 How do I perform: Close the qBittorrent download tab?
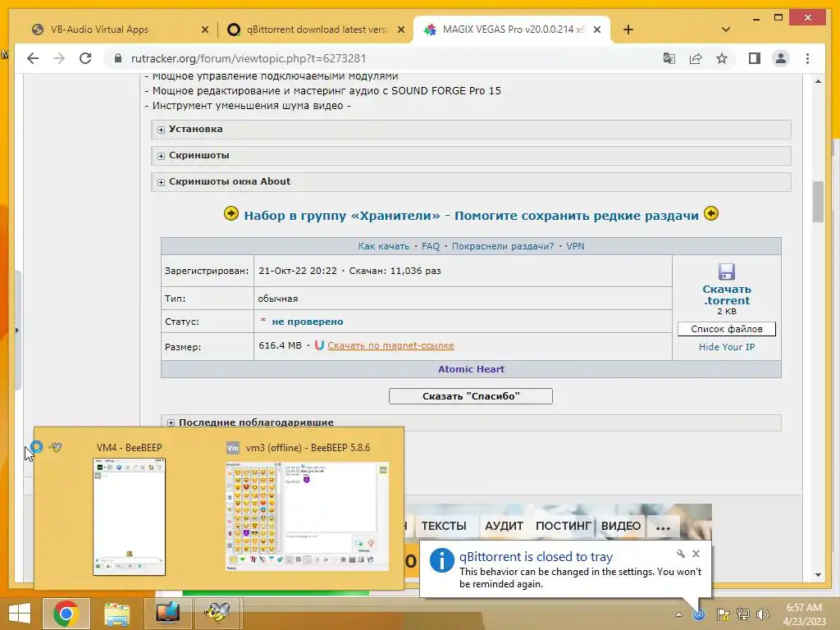400,30
